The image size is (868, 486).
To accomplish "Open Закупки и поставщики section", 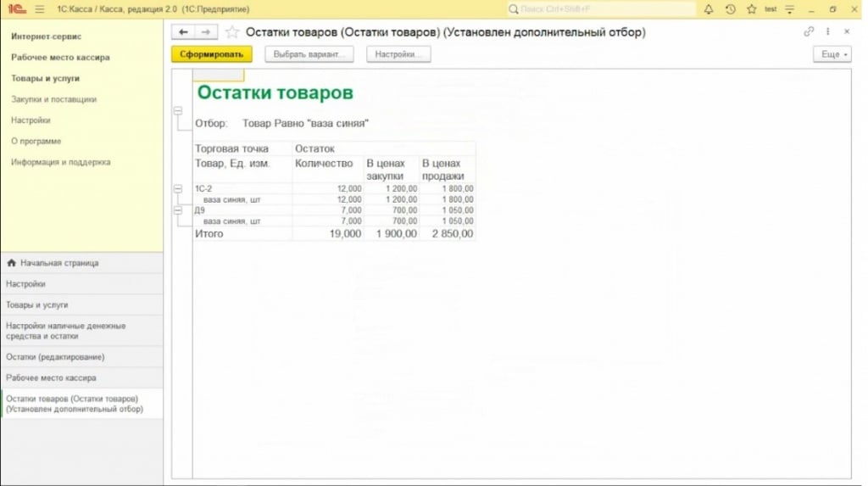I will (x=53, y=99).
